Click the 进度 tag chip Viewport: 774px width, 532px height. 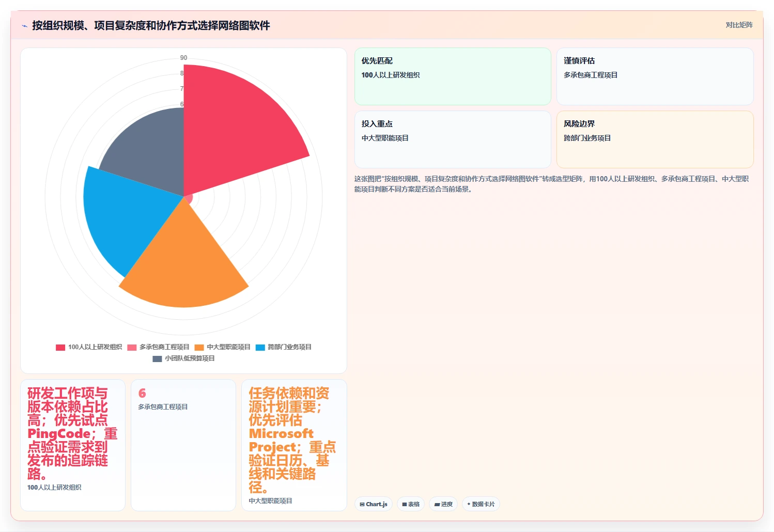coord(443,504)
